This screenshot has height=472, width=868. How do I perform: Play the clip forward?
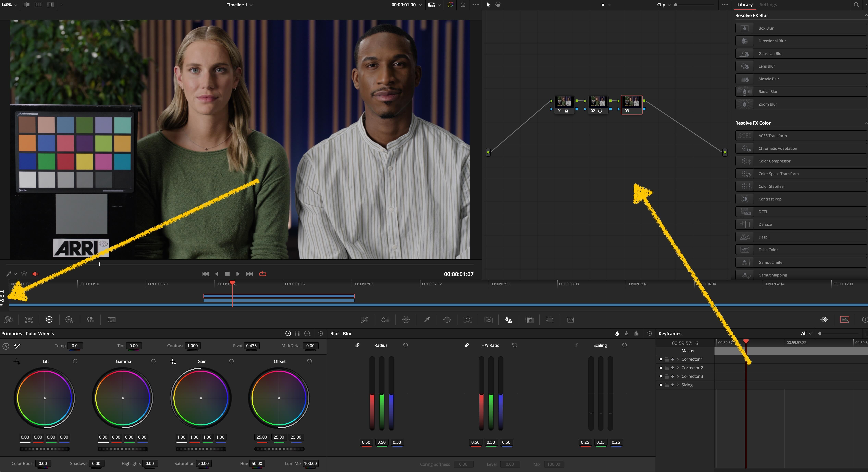coord(238,274)
